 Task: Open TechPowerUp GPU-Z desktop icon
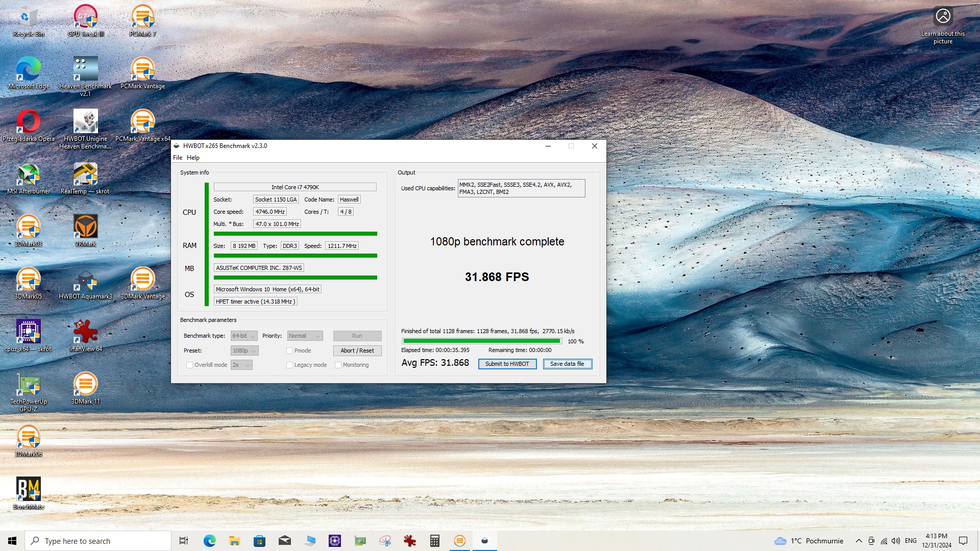tap(29, 392)
